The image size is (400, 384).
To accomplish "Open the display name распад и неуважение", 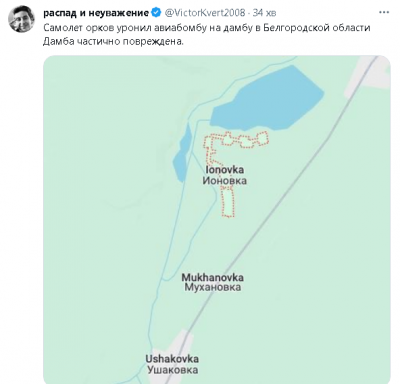I will tap(96, 13).
